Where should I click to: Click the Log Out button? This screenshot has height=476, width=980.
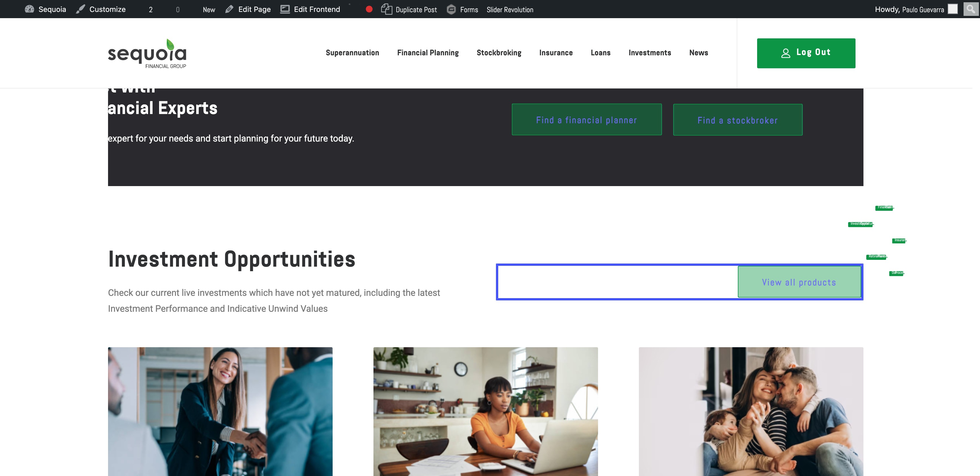pyautogui.click(x=806, y=53)
